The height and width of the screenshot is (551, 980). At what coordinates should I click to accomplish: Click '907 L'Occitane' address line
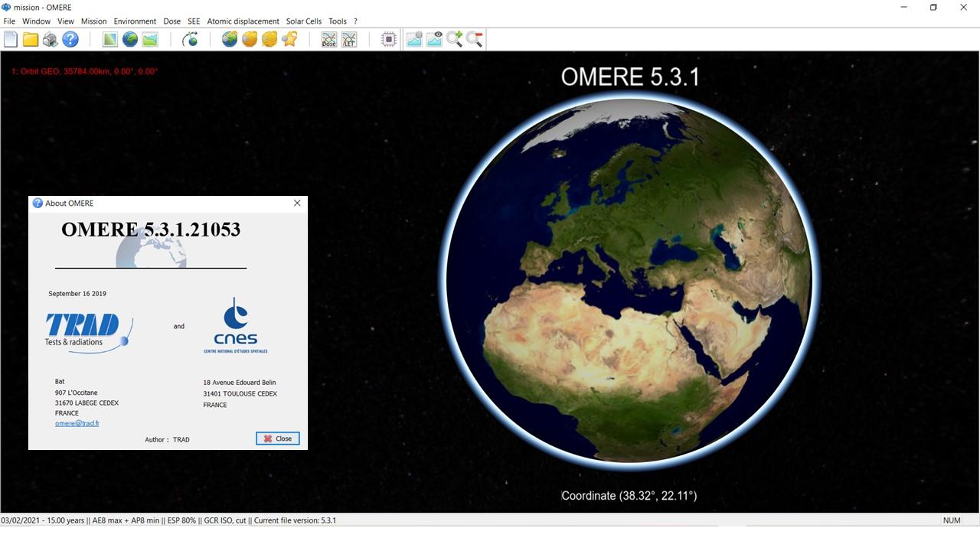click(x=76, y=393)
